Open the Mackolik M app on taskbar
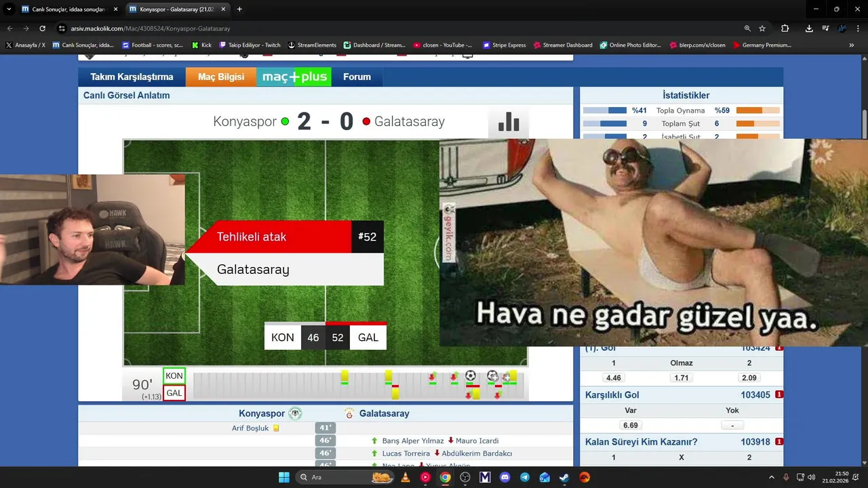 pyautogui.click(x=485, y=477)
